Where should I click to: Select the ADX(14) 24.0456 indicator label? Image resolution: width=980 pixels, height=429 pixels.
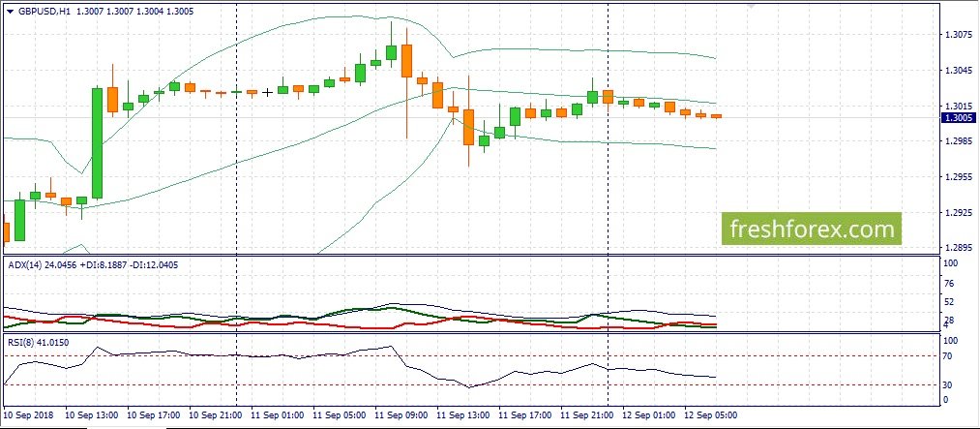[43, 265]
